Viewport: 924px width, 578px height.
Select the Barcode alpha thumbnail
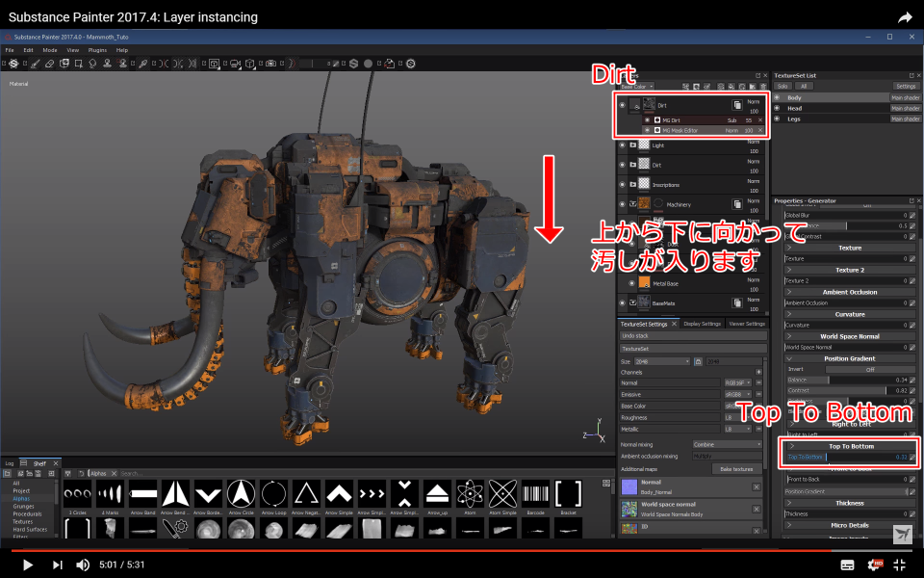coord(535,493)
